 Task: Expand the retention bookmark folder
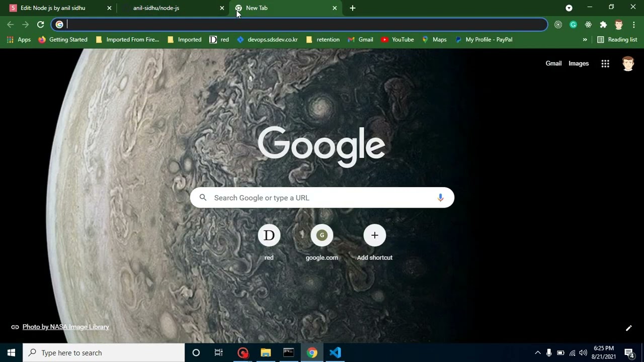[x=323, y=40]
